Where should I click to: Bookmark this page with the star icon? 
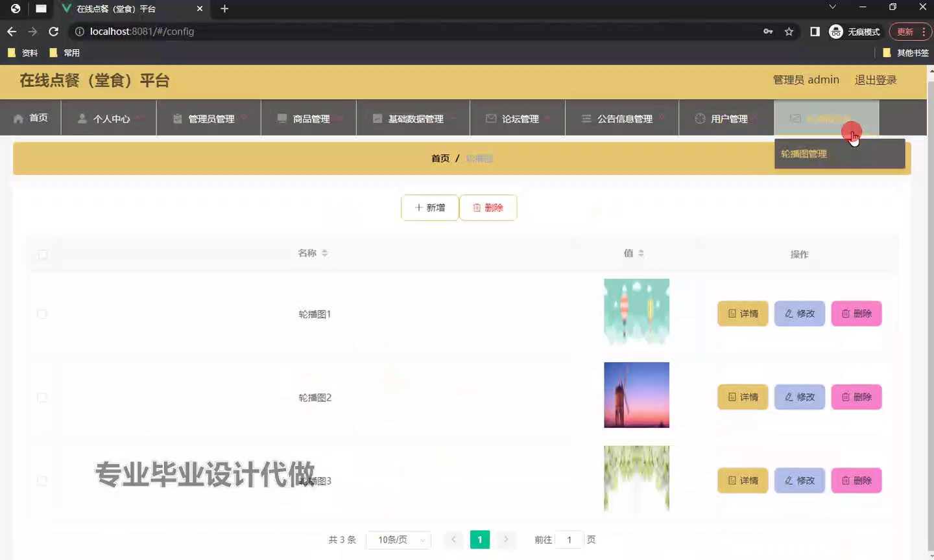789,31
